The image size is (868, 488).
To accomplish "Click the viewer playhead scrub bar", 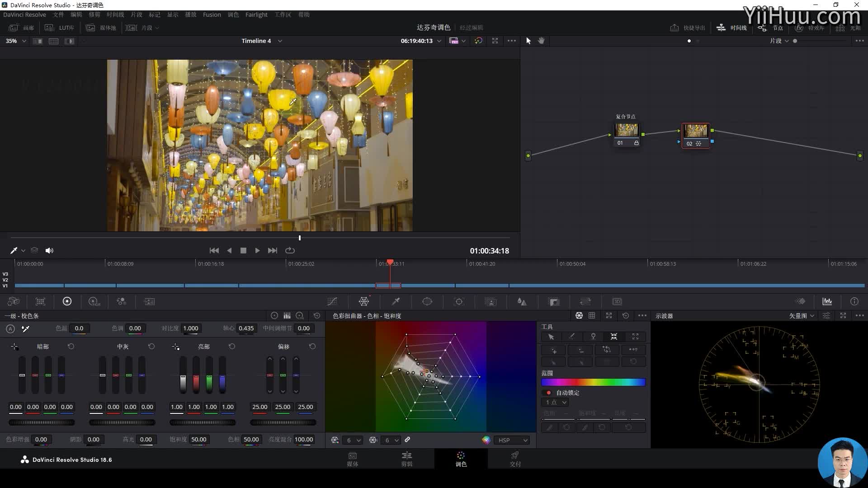I will (x=260, y=238).
